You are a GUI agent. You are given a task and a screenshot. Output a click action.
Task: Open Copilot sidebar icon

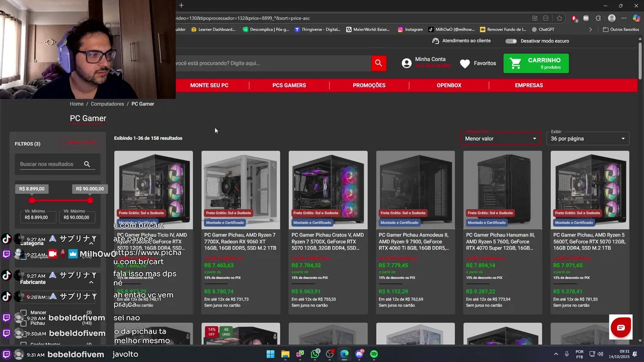coord(636,18)
